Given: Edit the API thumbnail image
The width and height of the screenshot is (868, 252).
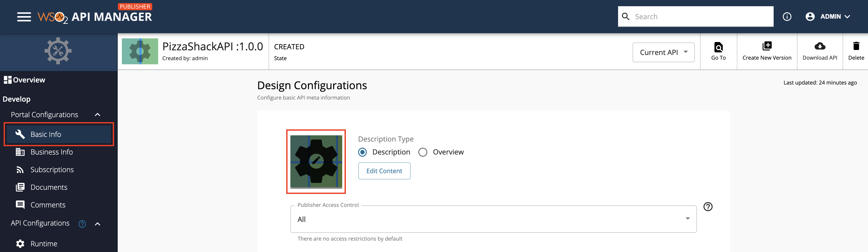Looking at the screenshot, I should (x=316, y=161).
